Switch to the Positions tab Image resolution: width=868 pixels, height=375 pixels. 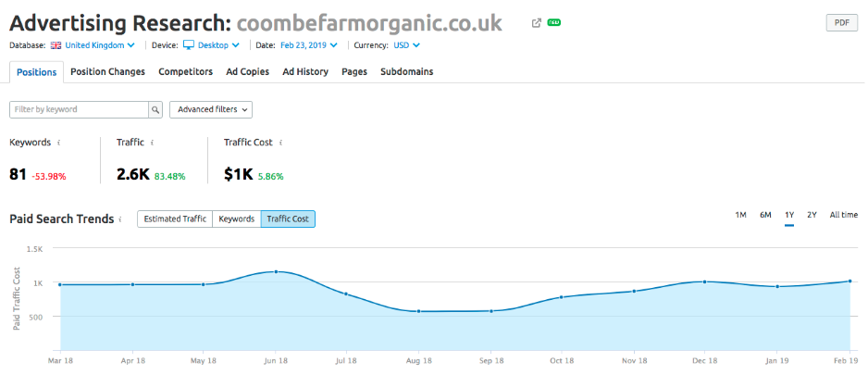[x=36, y=72]
